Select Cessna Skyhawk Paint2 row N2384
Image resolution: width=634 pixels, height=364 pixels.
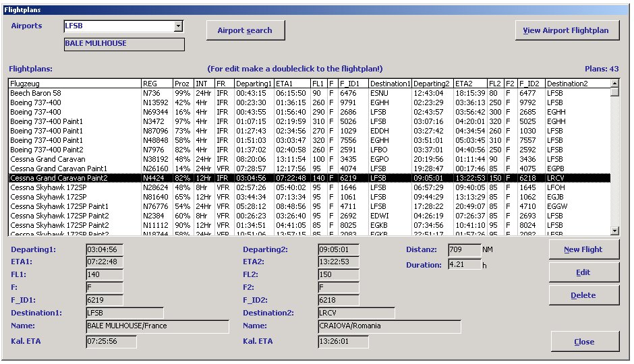(x=310, y=216)
